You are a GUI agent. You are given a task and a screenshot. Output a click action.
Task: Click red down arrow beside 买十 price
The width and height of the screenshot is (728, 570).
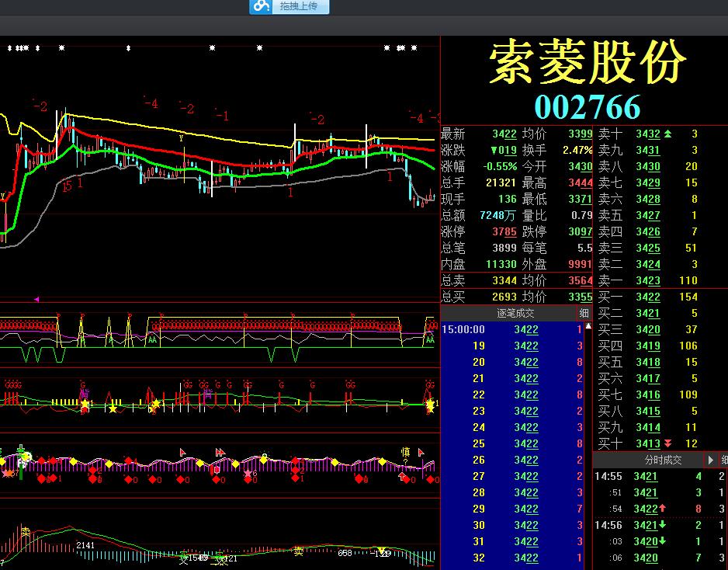667,443
